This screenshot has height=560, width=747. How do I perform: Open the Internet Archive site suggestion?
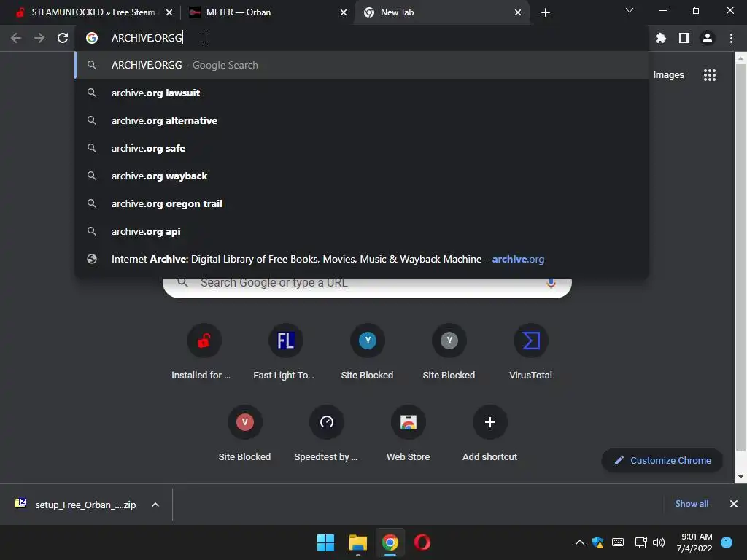362,259
